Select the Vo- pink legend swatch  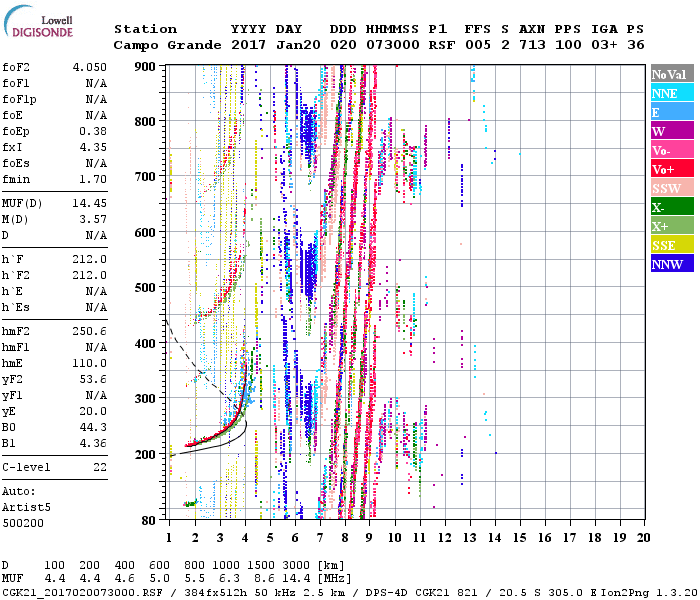(x=672, y=150)
